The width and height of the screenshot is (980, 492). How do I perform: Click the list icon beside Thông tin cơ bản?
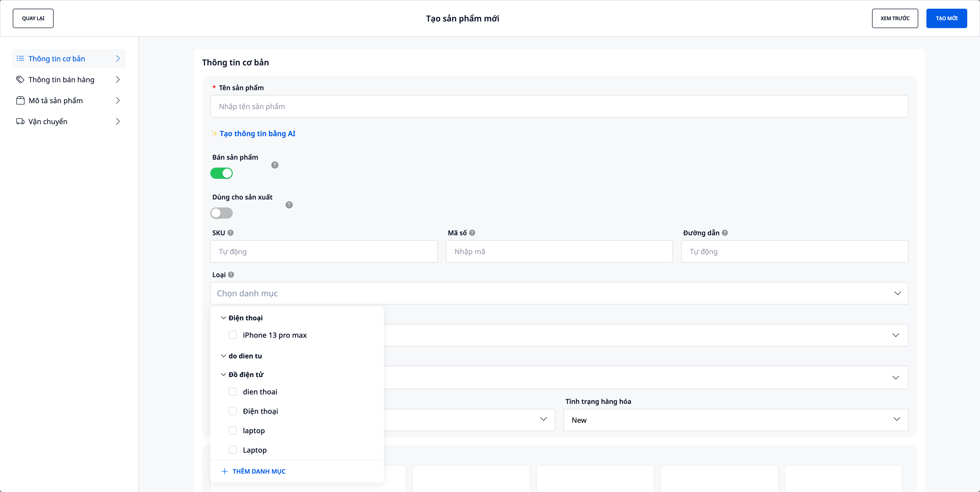coord(20,59)
